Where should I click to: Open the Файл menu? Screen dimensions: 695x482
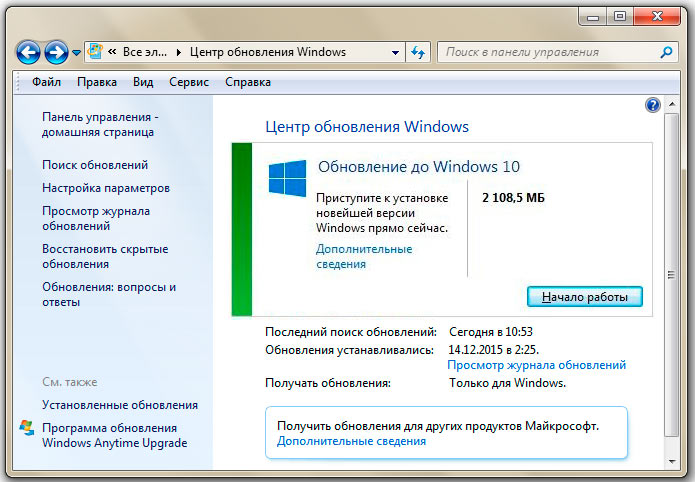[x=46, y=82]
